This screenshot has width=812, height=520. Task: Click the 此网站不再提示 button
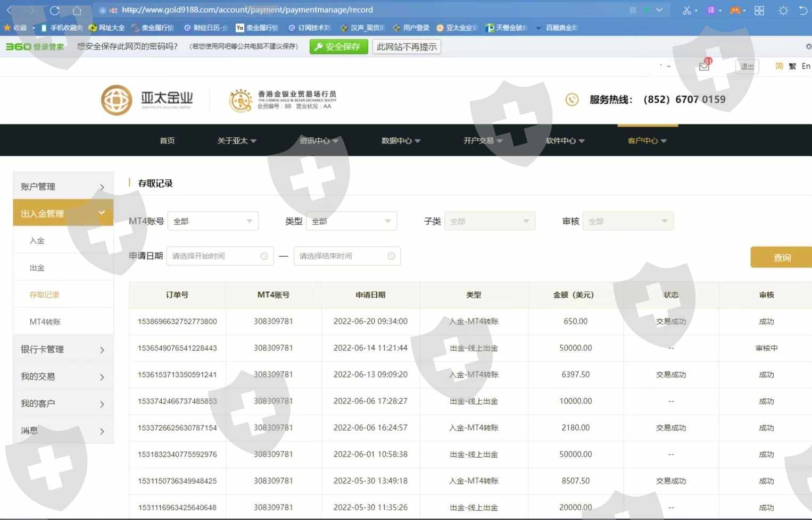[x=407, y=47]
